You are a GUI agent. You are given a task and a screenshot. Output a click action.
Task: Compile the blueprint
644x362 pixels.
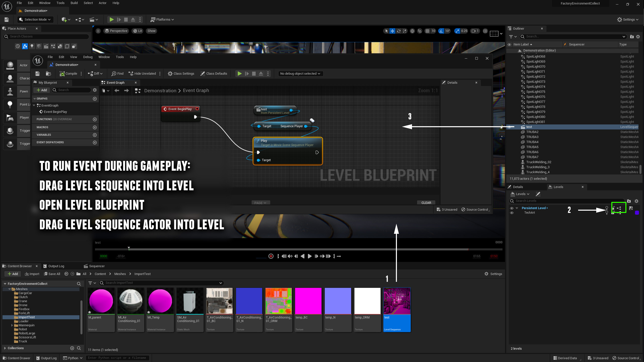[68, 73]
